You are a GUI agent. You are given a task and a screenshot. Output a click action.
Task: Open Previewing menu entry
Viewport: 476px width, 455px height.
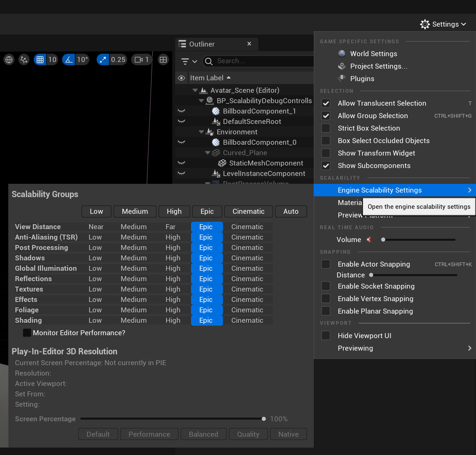coord(394,348)
